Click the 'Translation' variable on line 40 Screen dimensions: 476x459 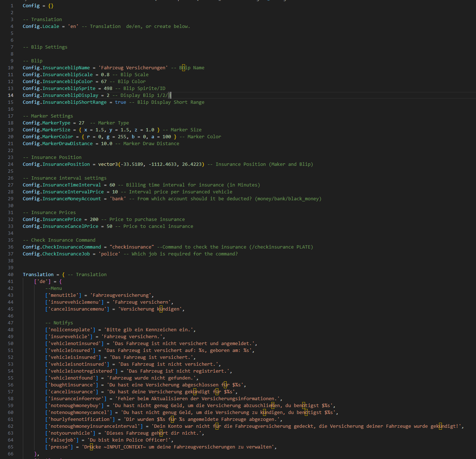(x=38, y=275)
